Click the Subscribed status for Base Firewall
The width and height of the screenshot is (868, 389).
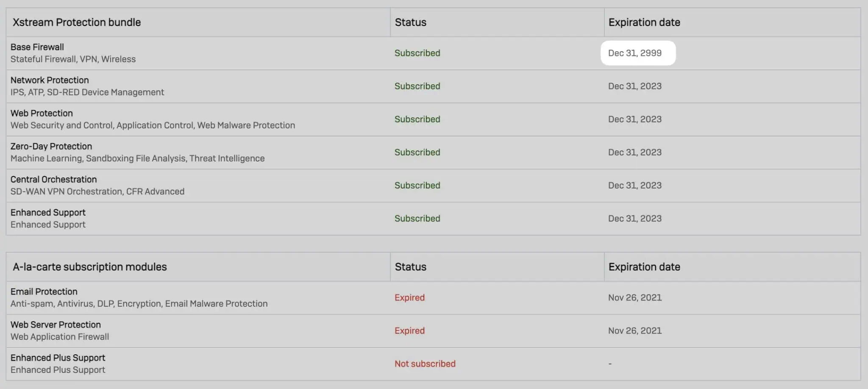[x=417, y=53]
